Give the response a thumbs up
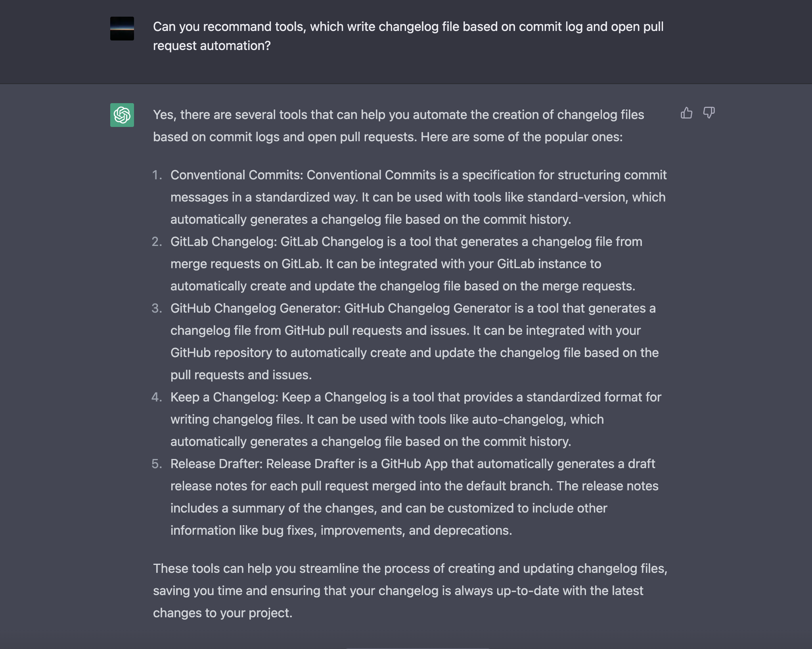 (686, 113)
